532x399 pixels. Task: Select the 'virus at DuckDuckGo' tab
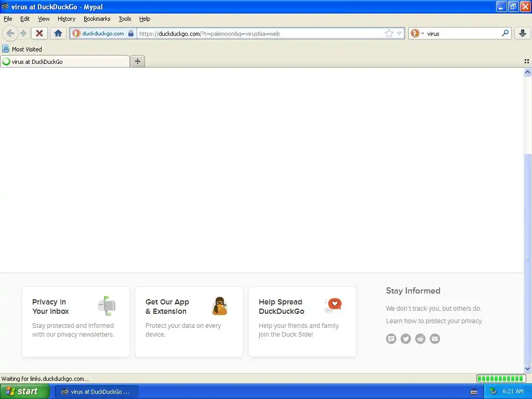65,62
